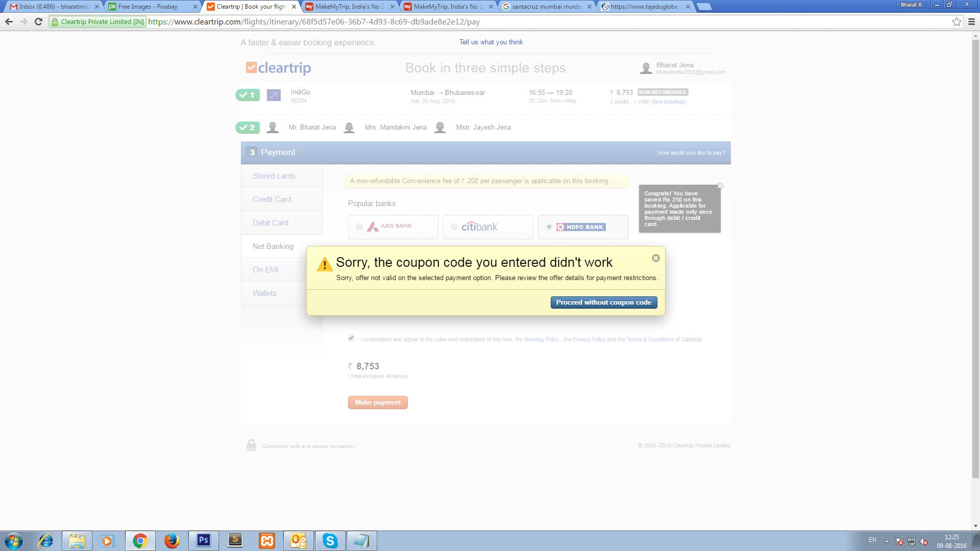Screen dimensions: 980x551
Task: Open XAMPP from taskbar
Action: pyautogui.click(x=266, y=541)
